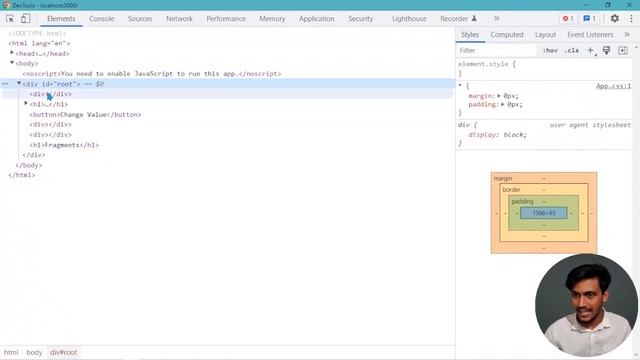Click the blue issues count badge

click(589, 18)
